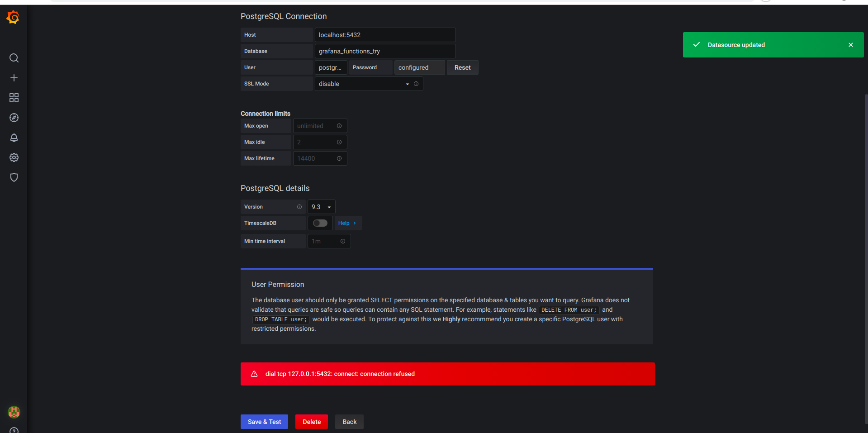The image size is (868, 433).
Task: Click the 'TimescaleDB' field label
Action: pos(260,223)
